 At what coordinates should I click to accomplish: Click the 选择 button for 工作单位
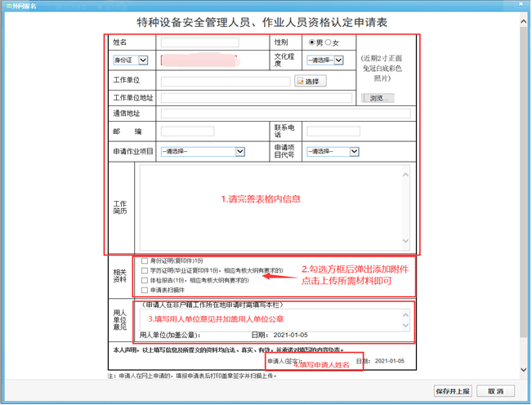click(x=310, y=82)
